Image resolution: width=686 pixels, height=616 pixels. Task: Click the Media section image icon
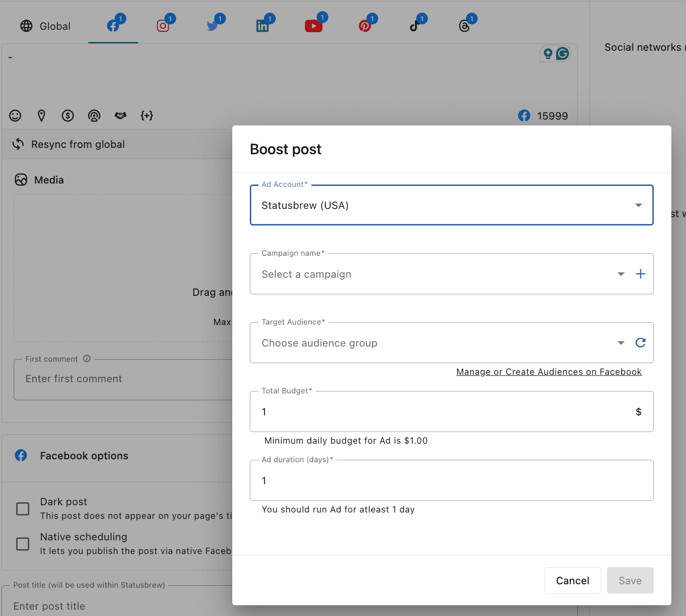tap(21, 180)
